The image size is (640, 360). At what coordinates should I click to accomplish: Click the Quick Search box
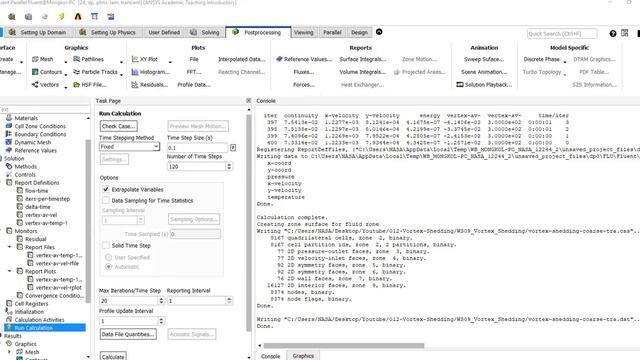(562, 33)
